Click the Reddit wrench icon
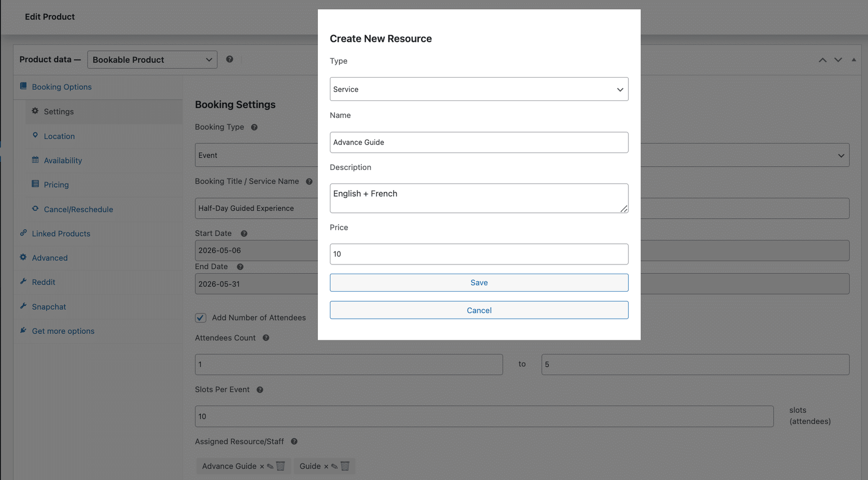868x480 pixels. 23,281
